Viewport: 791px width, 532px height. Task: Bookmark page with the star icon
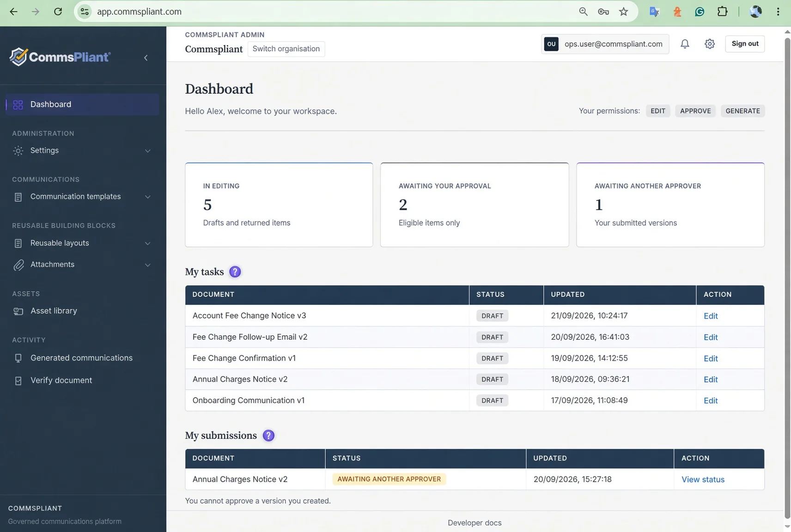point(624,12)
